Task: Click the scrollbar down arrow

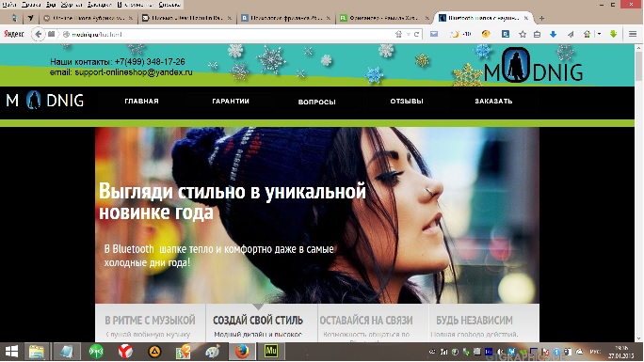Action: (x=638, y=338)
